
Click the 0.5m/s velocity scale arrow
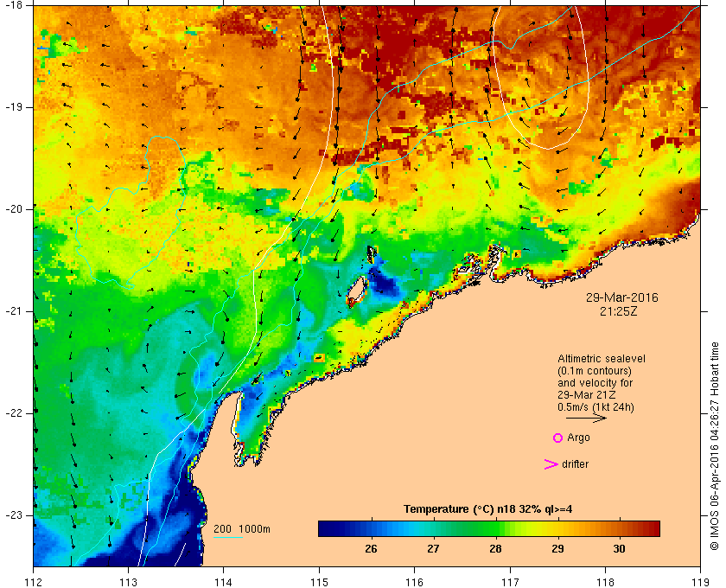pyautogui.click(x=586, y=418)
